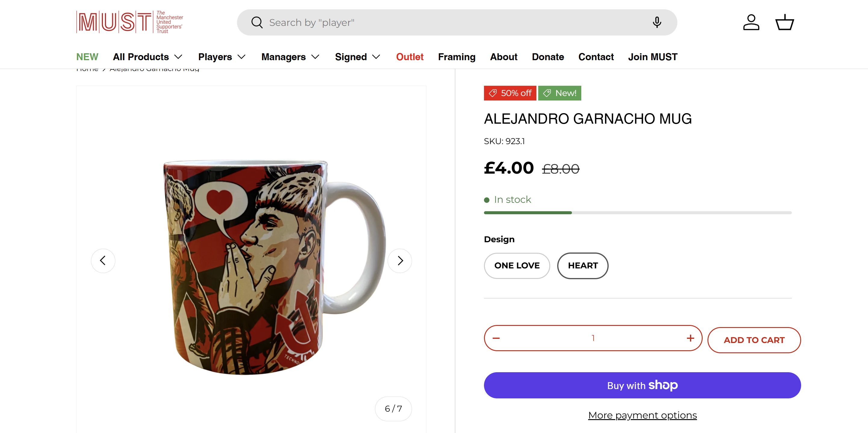The image size is (868, 433).
Task: Expand the Managers menu dropdown
Action: coord(290,57)
